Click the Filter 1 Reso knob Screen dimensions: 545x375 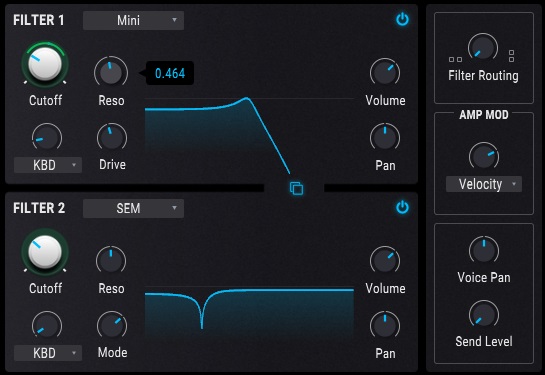(111, 73)
